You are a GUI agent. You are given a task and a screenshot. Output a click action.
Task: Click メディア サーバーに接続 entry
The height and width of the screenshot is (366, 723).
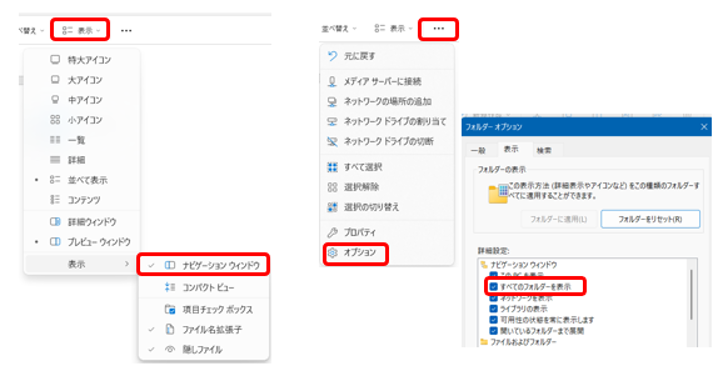(x=386, y=82)
